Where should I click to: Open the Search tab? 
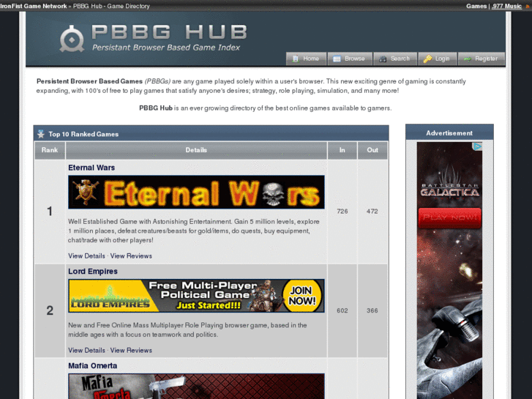tap(395, 59)
